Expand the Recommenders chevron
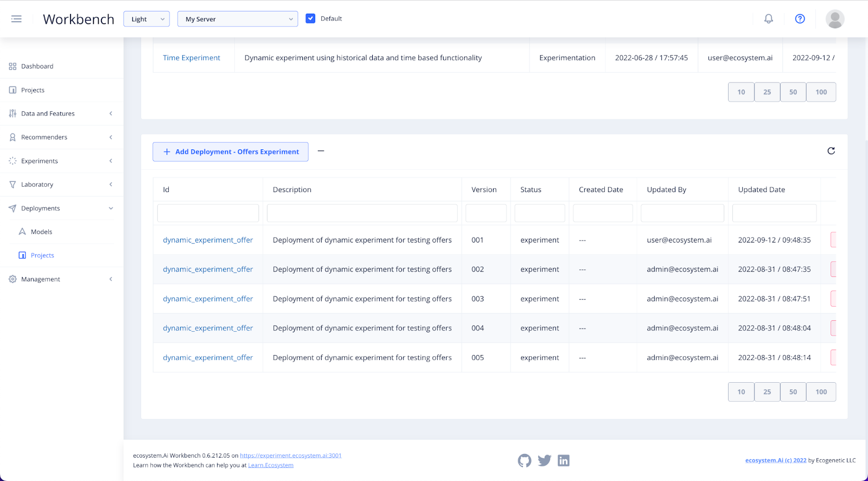 pos(111,137)
